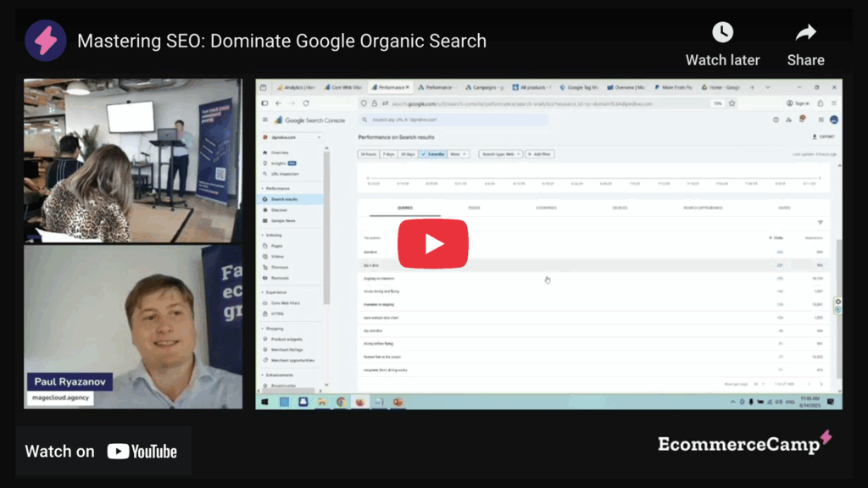
Task: Play the video with the red YouTube button
Action: (433, 243)
